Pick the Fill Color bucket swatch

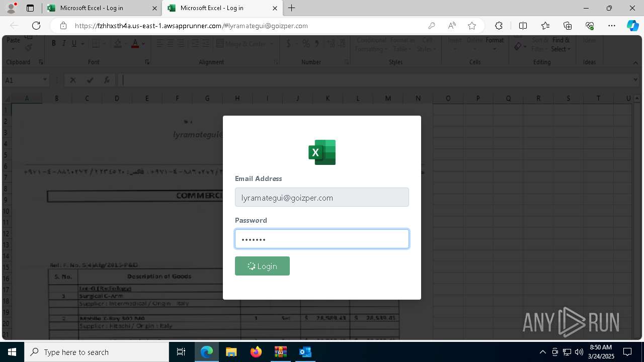(x=118, y=44)
